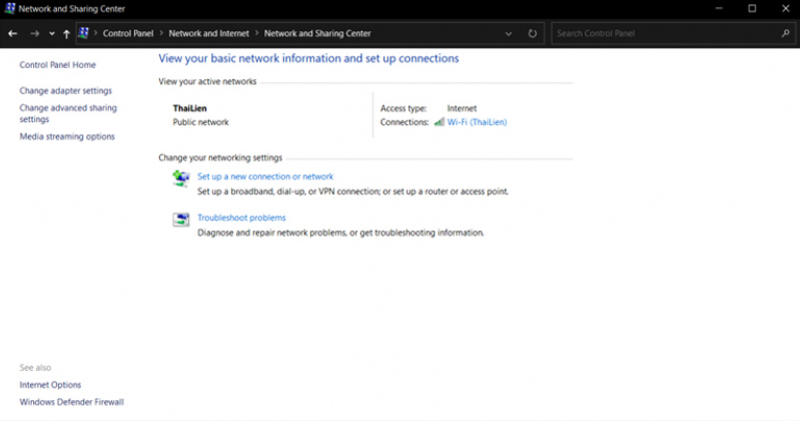Viewport: 800px width, 424px height.
Task: Select Network and Internet breadcrumb
Action: point(206,33)
